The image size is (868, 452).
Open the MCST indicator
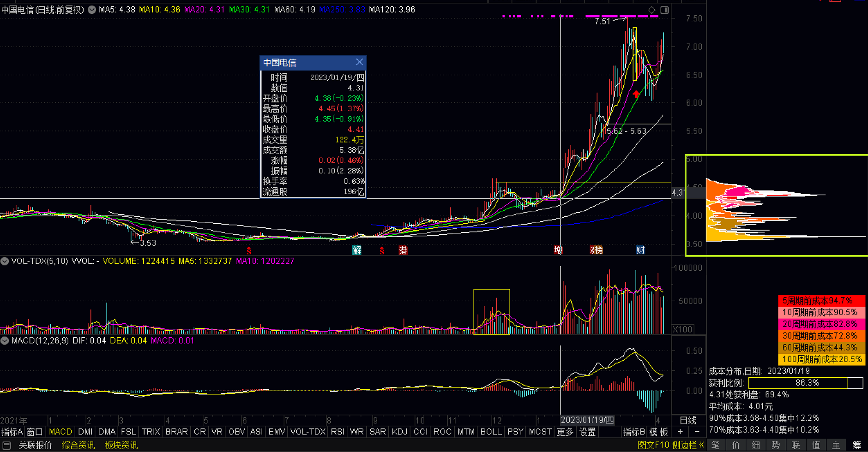540,432
